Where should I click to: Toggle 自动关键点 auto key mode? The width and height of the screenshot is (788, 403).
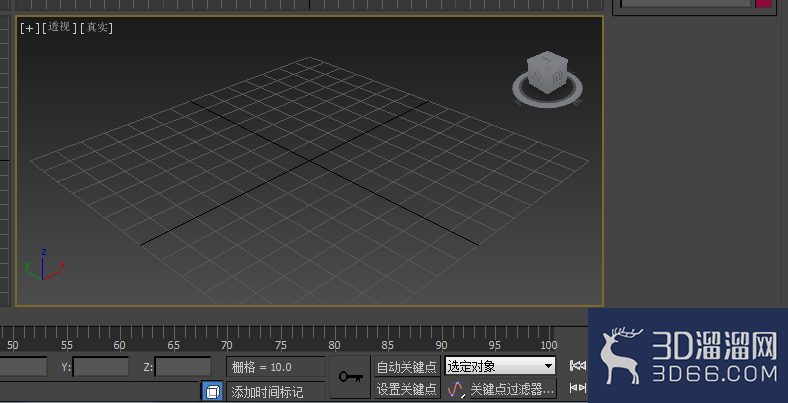point(407,367)
